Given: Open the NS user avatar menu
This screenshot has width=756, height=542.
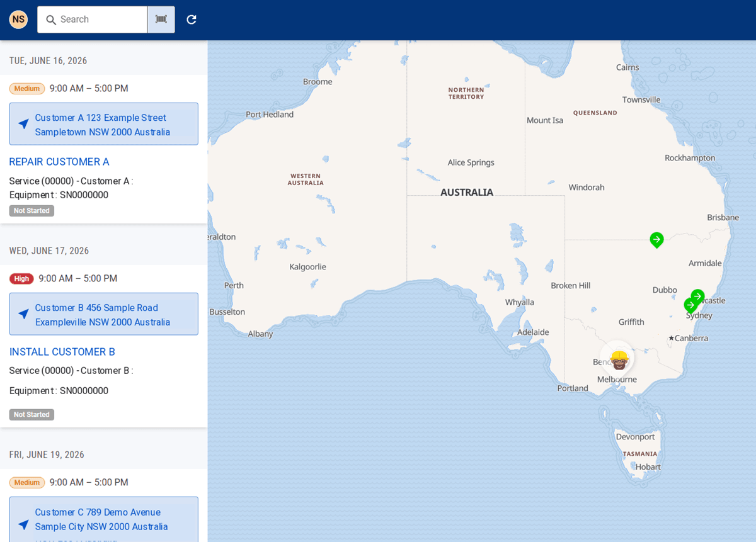Looking at the screenshot, I should click(18, 20).
